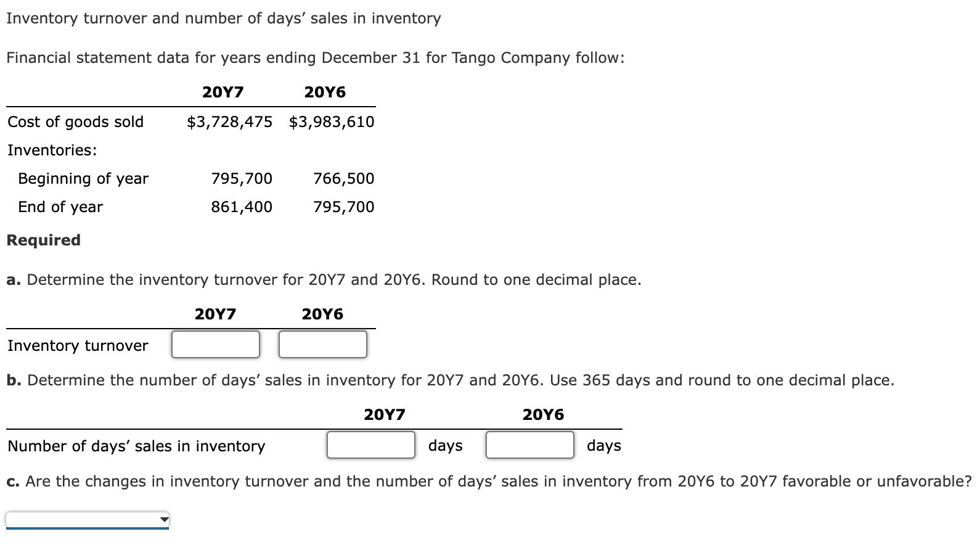Click the Inventory turnover row label
Screen dimensions: 980x550
[77, 345]
